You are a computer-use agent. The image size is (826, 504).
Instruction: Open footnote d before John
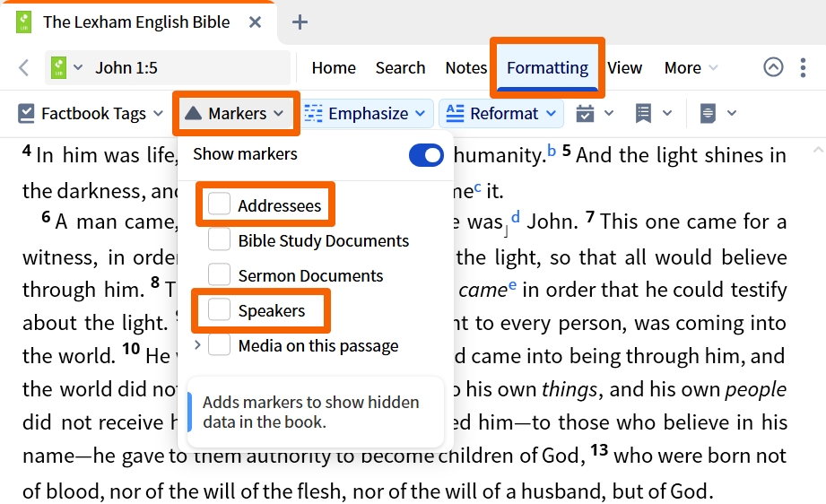pos(515,216)
